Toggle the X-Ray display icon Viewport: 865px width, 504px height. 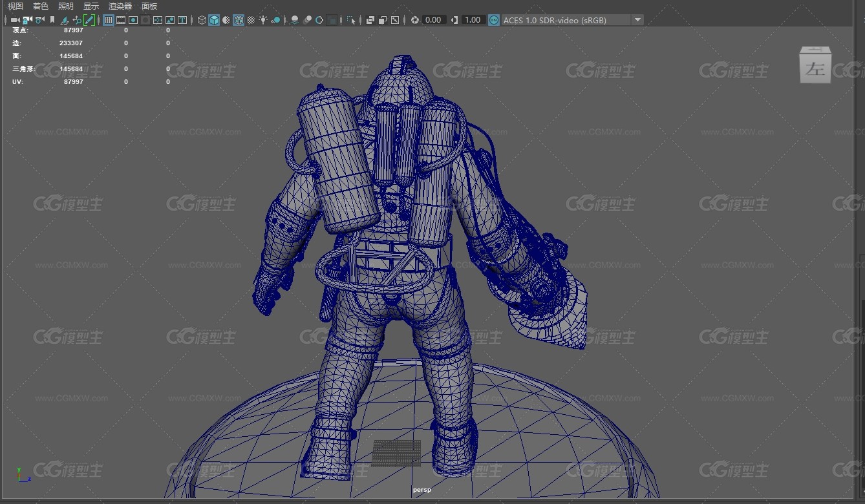point(370,20)
